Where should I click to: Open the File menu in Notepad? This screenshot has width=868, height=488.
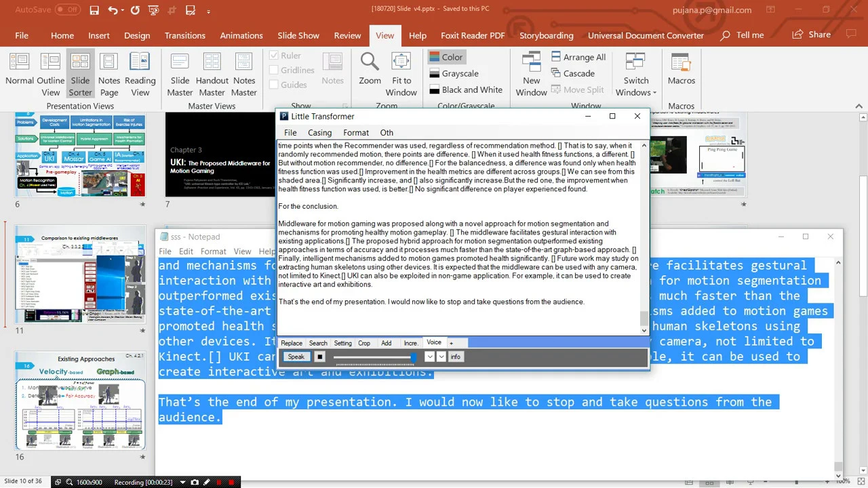click(165, 251)
